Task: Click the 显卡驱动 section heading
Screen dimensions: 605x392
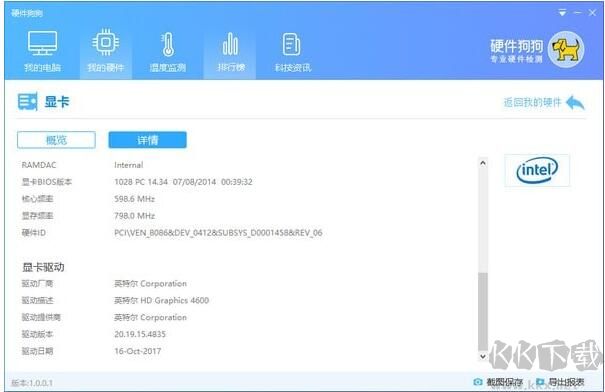Action: 43,267
